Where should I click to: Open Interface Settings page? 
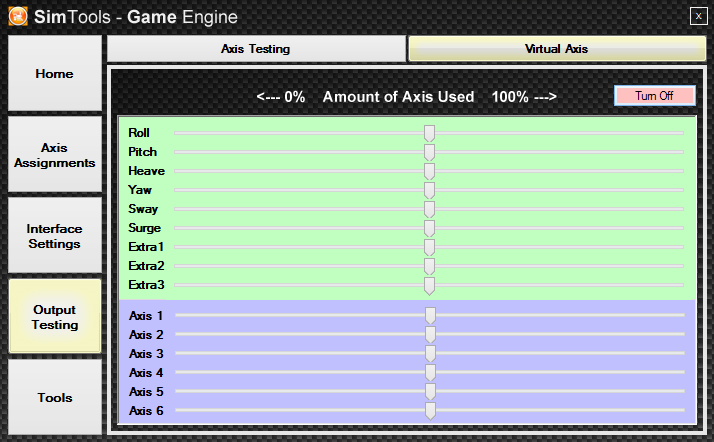54,236
